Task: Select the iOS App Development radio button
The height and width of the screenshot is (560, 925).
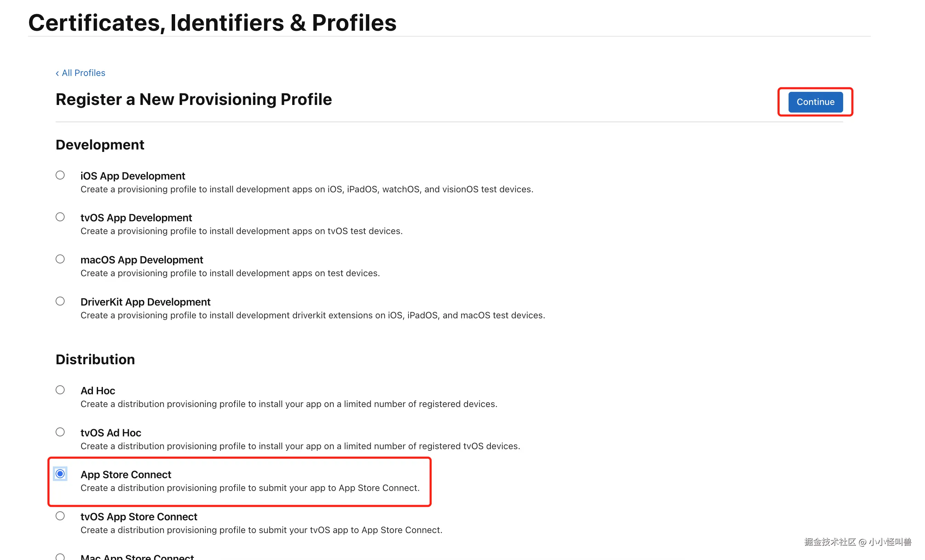Action: click(60, 175)
